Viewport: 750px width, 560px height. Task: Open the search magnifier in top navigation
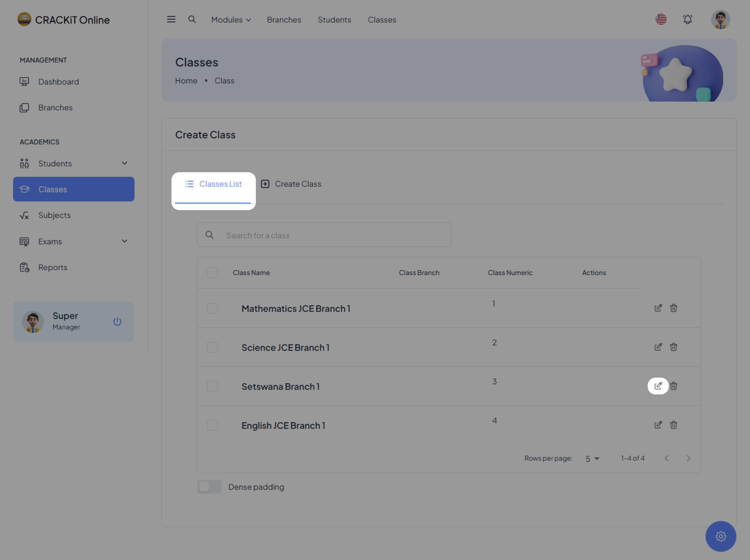pos(192,19)
